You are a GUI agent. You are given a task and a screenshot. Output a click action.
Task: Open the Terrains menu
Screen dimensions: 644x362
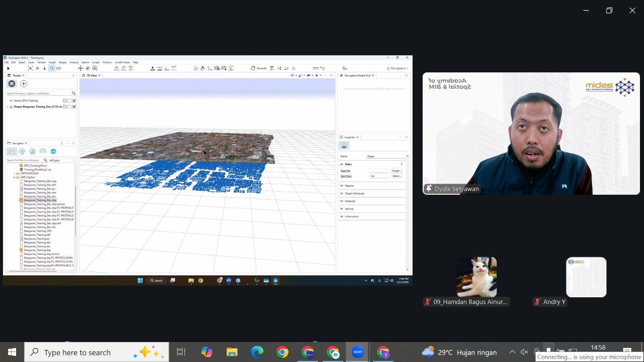[41, 62]
